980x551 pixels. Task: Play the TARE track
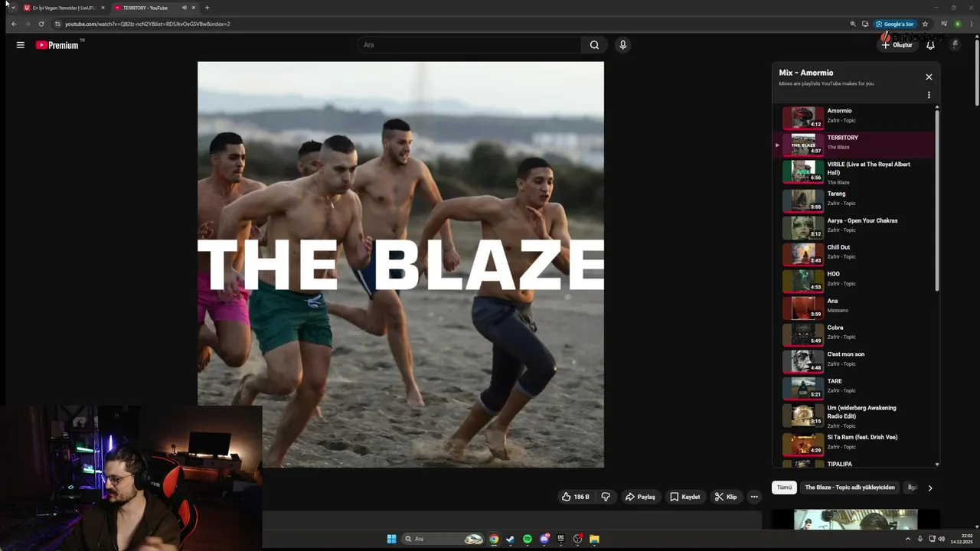tap(854, 387)
